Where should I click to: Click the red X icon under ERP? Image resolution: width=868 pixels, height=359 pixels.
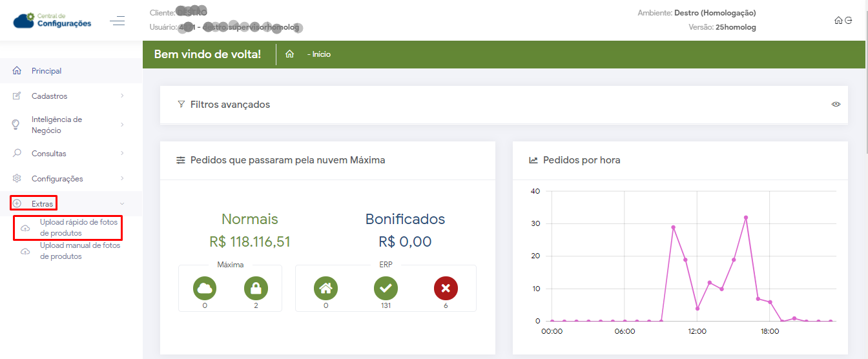[x=446, y=288]
